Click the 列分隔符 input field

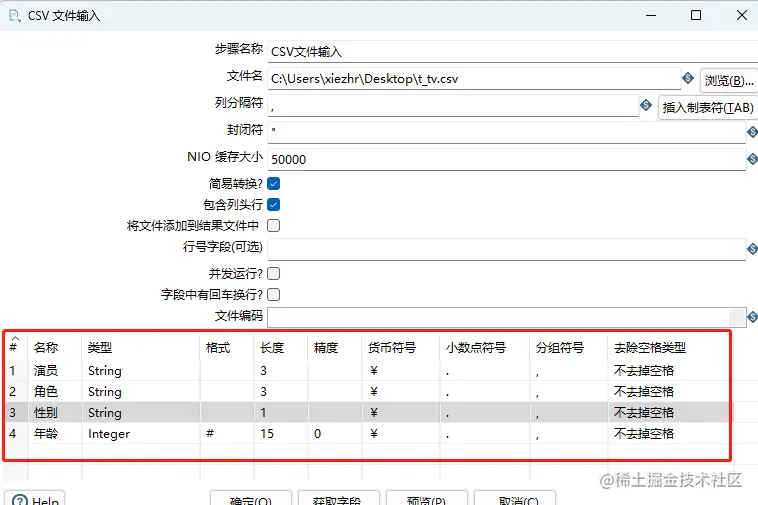tap(453, 106)
